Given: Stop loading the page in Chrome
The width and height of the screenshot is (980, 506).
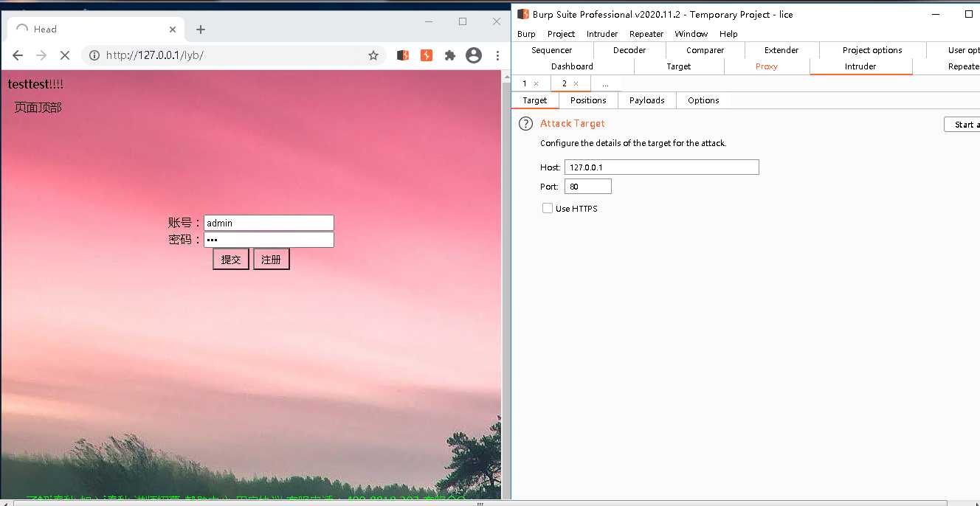Looking at the screenshot, I should coord(65,55).
